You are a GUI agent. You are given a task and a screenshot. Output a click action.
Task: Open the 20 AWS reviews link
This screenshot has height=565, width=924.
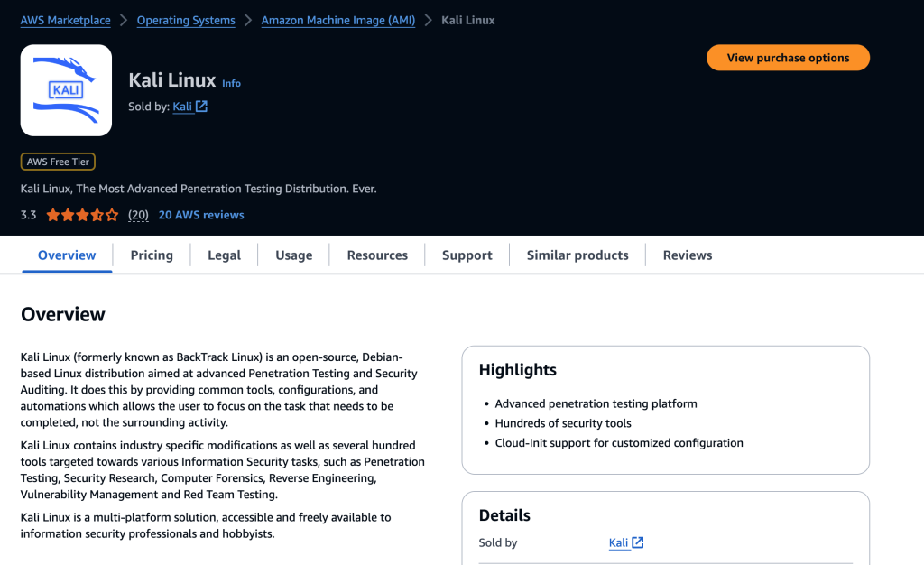click(x=200, y=215)
